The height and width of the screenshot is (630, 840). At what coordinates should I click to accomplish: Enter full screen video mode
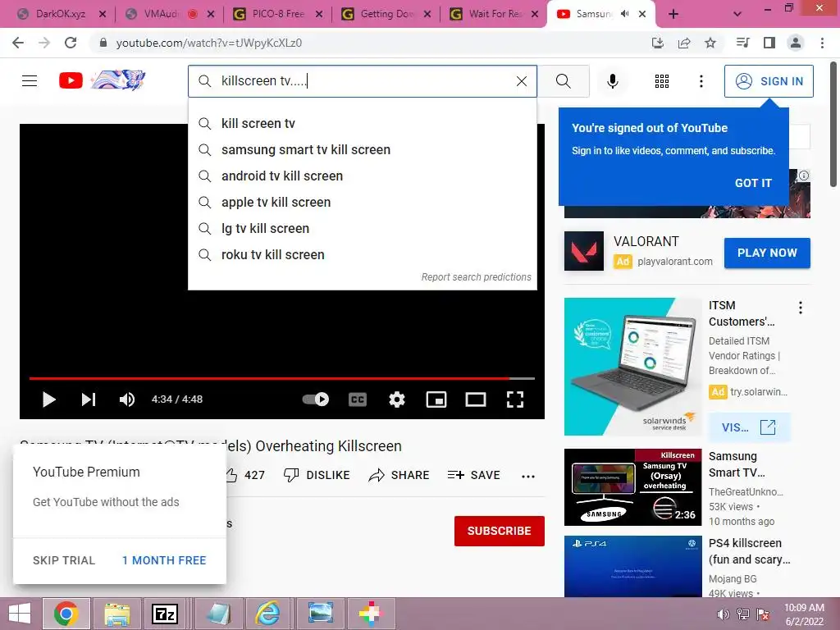[515, 399]
